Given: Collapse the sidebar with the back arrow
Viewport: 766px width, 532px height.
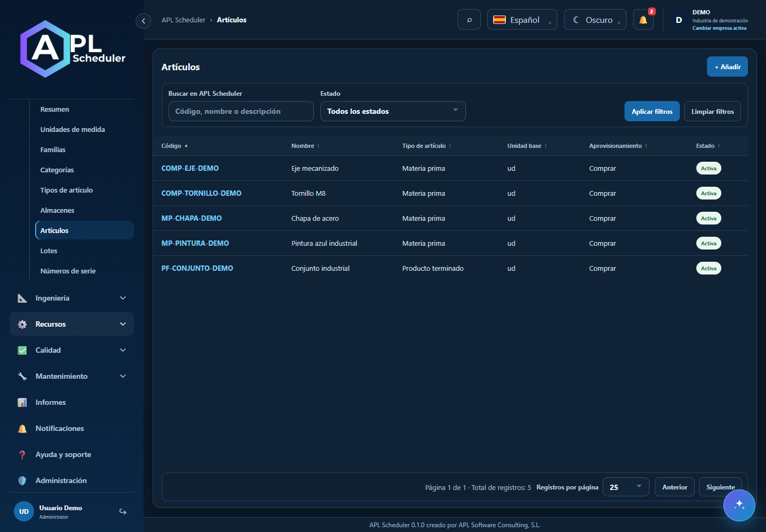Looking at the screenshot, I should [x=143, y=21].
